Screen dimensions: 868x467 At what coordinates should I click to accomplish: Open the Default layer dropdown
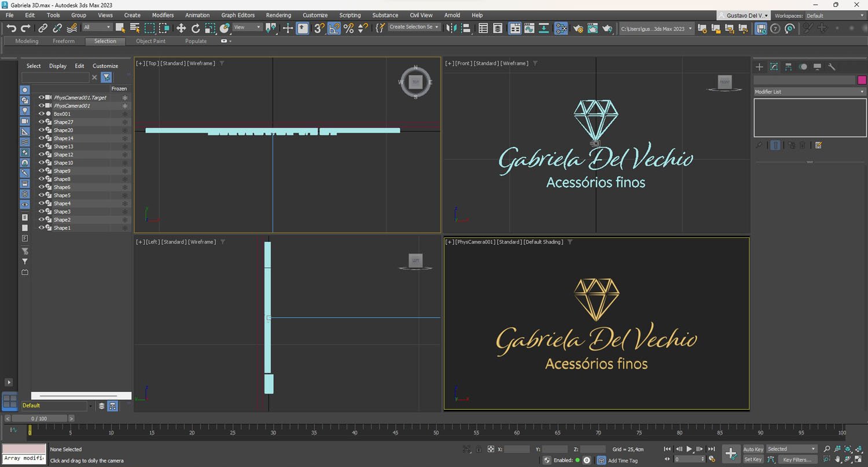tap(57, 406)
